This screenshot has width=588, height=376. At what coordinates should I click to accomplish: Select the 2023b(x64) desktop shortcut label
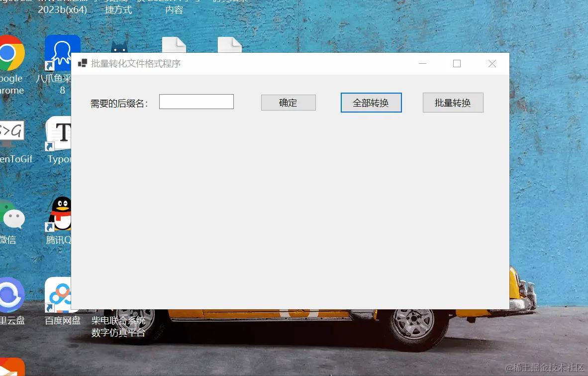(62, 10)
